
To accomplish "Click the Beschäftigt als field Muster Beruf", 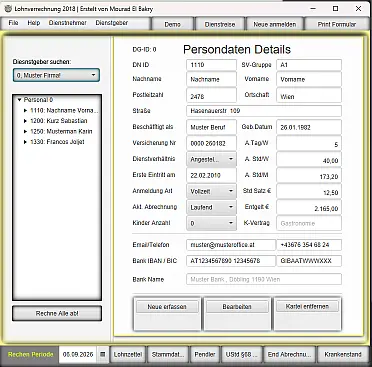I will pos(211,127).
